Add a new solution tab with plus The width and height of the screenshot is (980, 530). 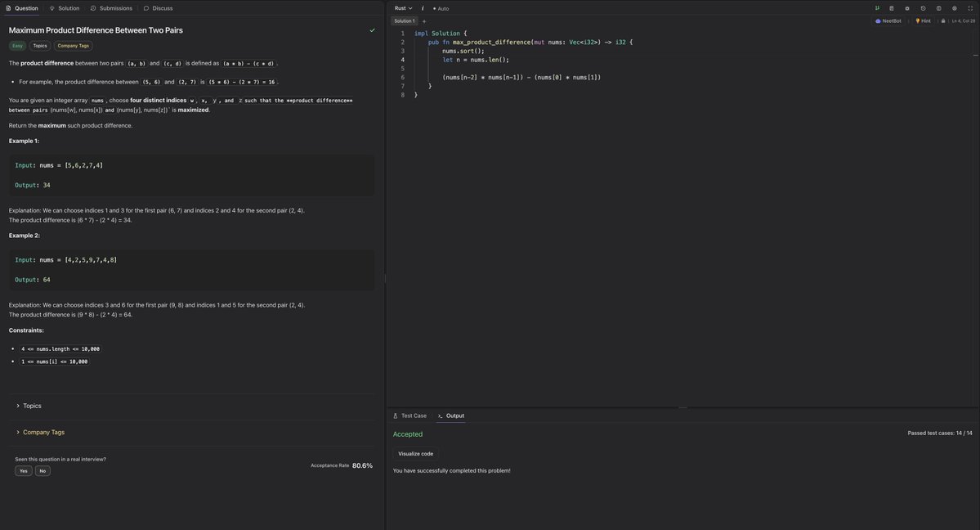(424, 21)
